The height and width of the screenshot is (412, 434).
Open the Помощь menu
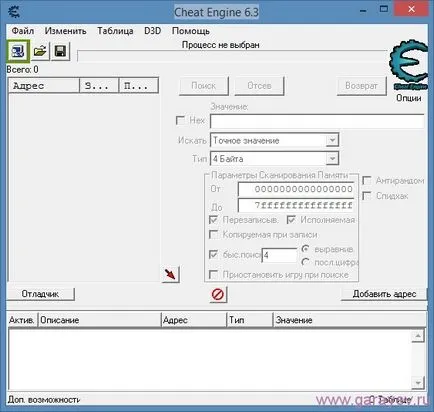pyautogui.click(x=191, y=31)
